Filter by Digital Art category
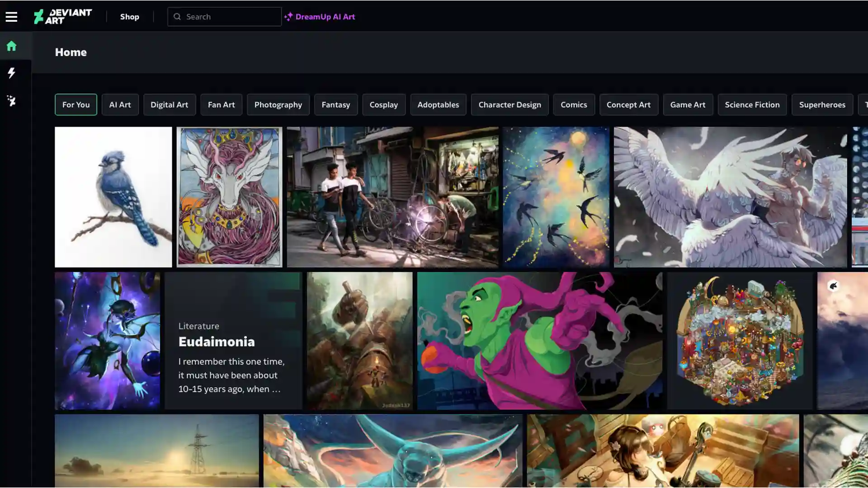 (169, 105)
